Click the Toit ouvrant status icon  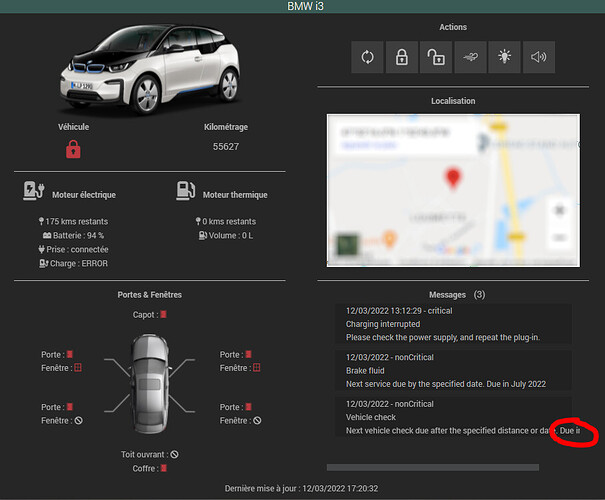pyautogui.click(x=174, y=454)
